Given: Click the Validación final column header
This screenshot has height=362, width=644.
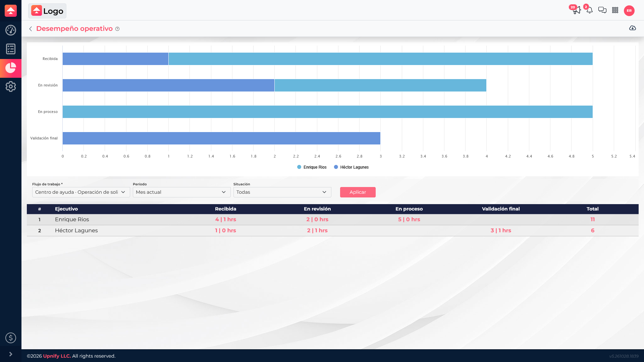Looking at the screenshot, I should click(501, 209).
